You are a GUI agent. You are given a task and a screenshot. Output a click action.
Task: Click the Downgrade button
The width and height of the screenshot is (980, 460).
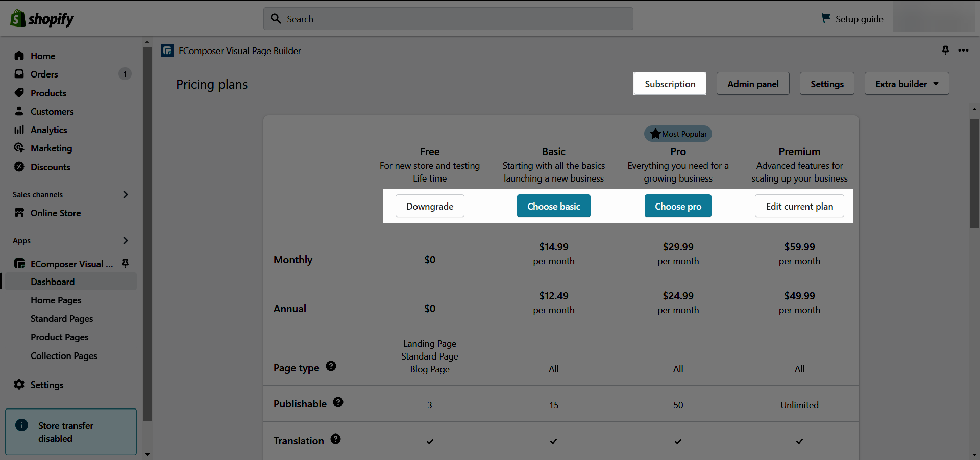[x=430, y=206]
